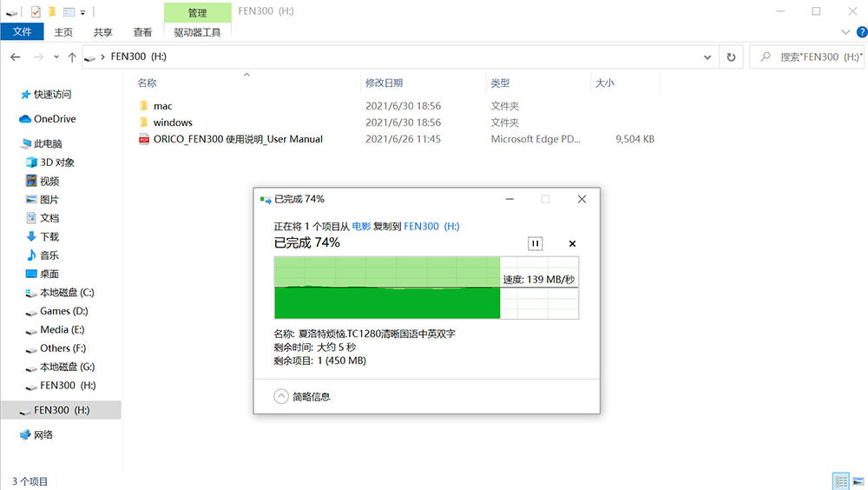This screenshot has width=868, height=490.
Task: Sort by 修改日期 column header
Action: tap(385, 83)
